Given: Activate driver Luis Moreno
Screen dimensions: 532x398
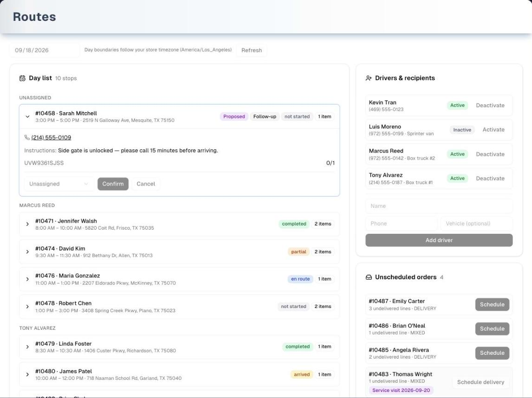Looking at the screenshot, I should [493, 130].
